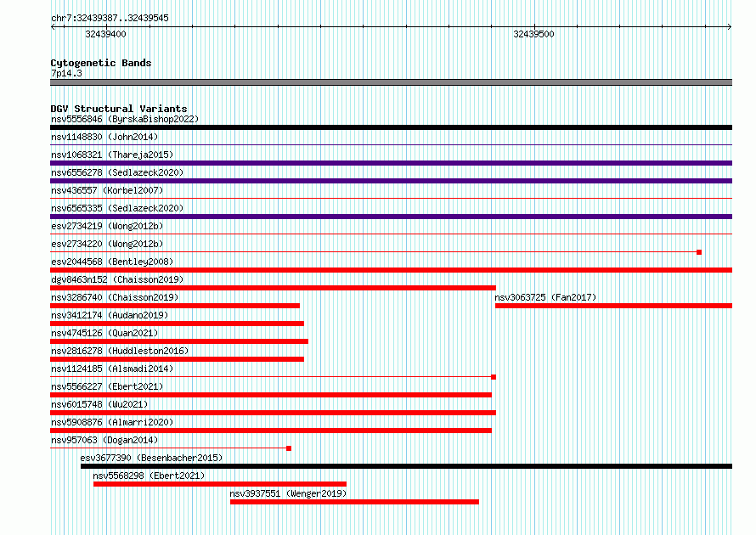Image resolution: width=756 pixels, height=535 pixels.
Task: Click the thin red line under nsv436557 (Korbel2007)
Action: pos(391,198)
